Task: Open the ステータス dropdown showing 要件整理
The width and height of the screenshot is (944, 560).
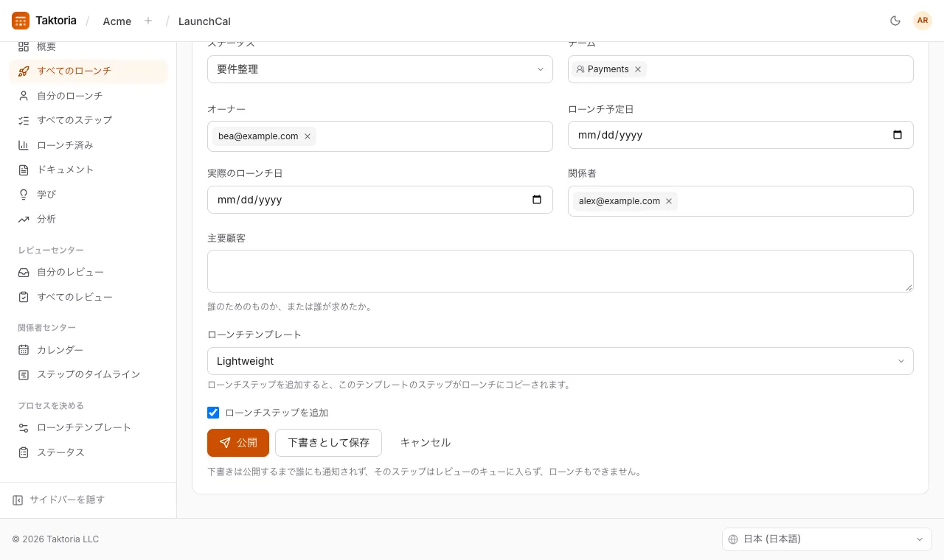Action: (380, 69)
